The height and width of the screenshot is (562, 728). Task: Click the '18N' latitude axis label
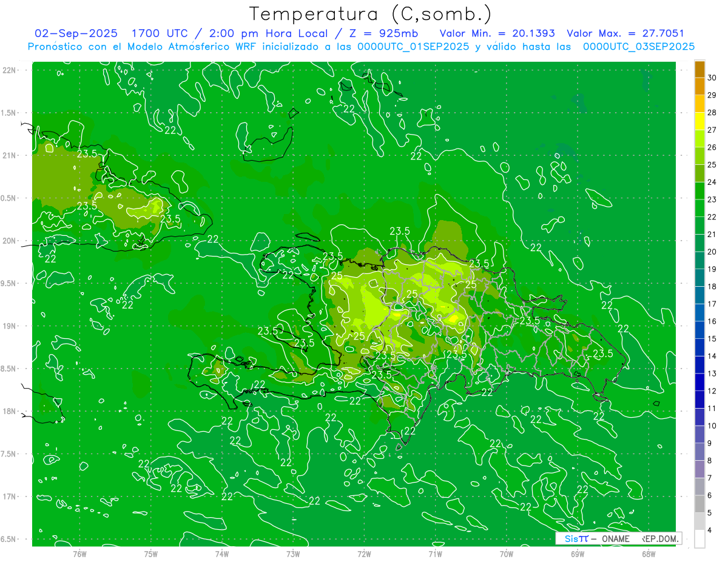10,411
